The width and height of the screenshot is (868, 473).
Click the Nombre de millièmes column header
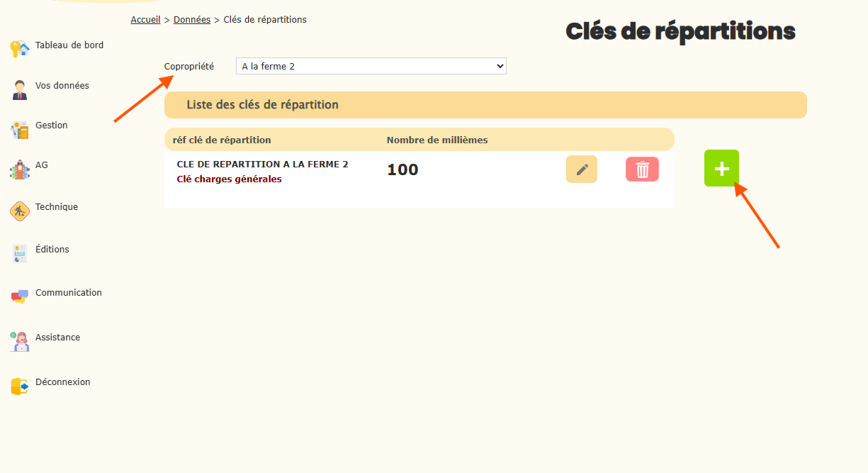pyautogui.click(x=437, y=140)
